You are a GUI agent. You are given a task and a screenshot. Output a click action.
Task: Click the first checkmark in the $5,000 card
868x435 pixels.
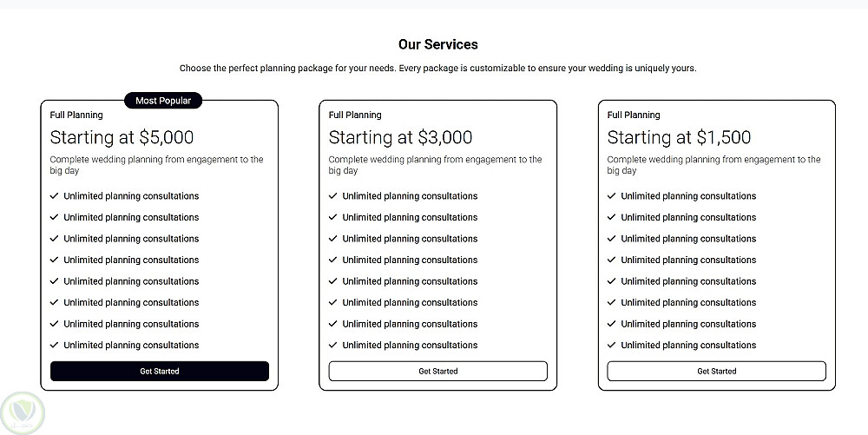coord(54,196)
